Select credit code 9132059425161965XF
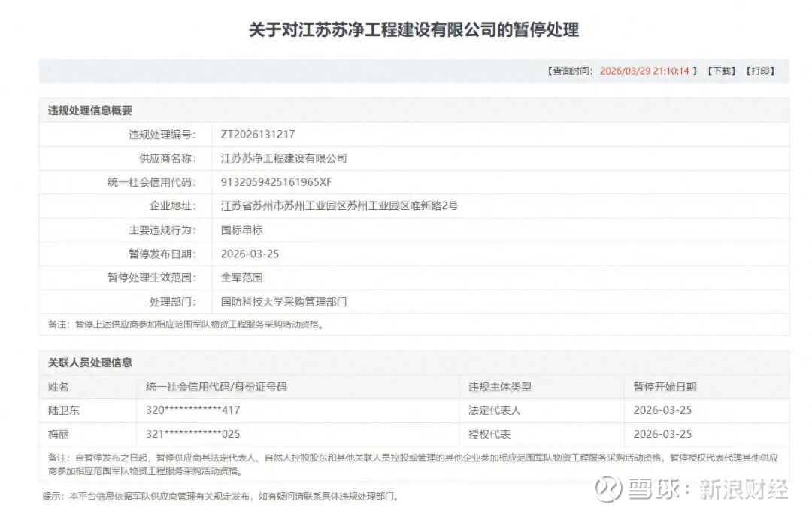The image size is (812, 514). [276, 182]
